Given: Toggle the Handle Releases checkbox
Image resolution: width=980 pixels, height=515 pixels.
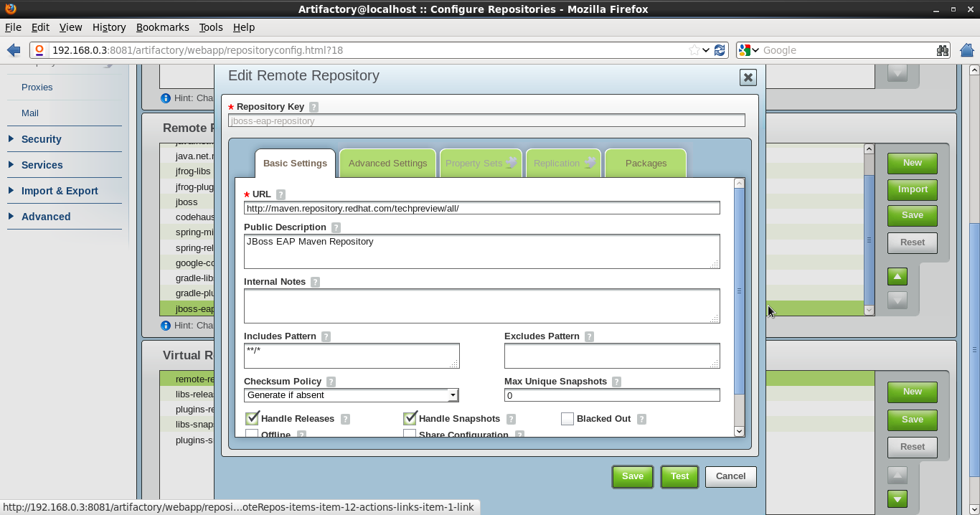Looking at the screenshot, I should tap(252, 418).
